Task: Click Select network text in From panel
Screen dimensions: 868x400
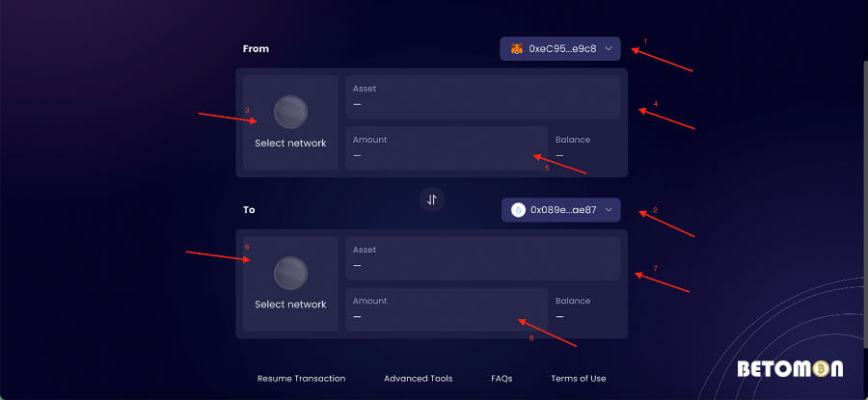Action: coord(290,144)
